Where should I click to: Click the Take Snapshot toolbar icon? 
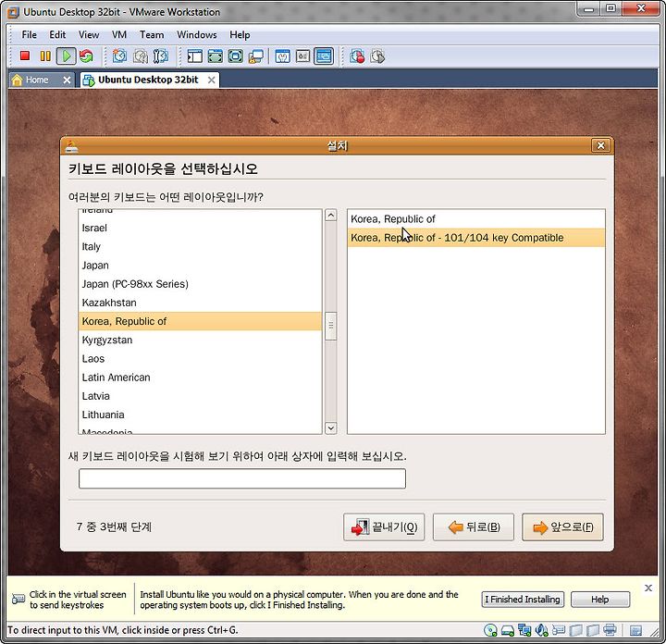[x=119, y=56]
